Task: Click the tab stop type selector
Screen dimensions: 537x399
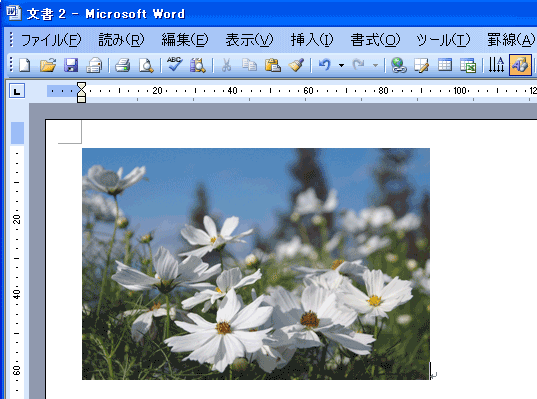Action: 17,91
